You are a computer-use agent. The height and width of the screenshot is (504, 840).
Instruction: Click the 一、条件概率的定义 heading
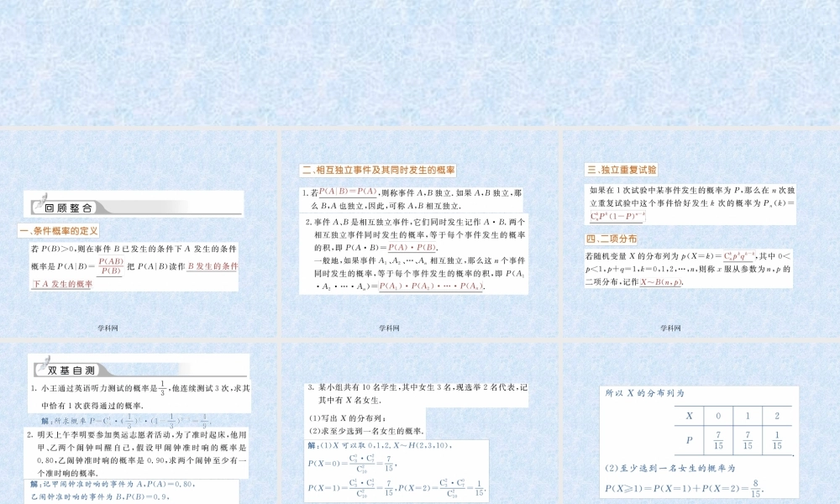[x=59, y=231]
